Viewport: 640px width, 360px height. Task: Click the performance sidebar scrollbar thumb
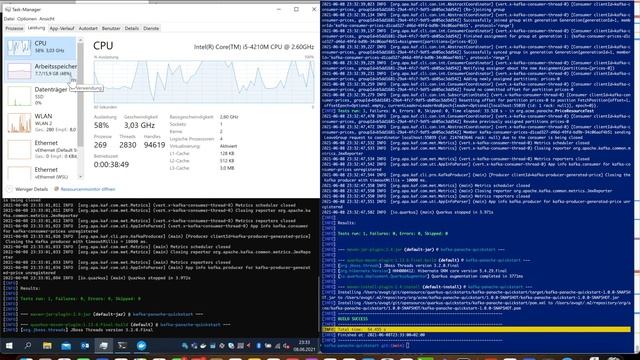(80, 94)
